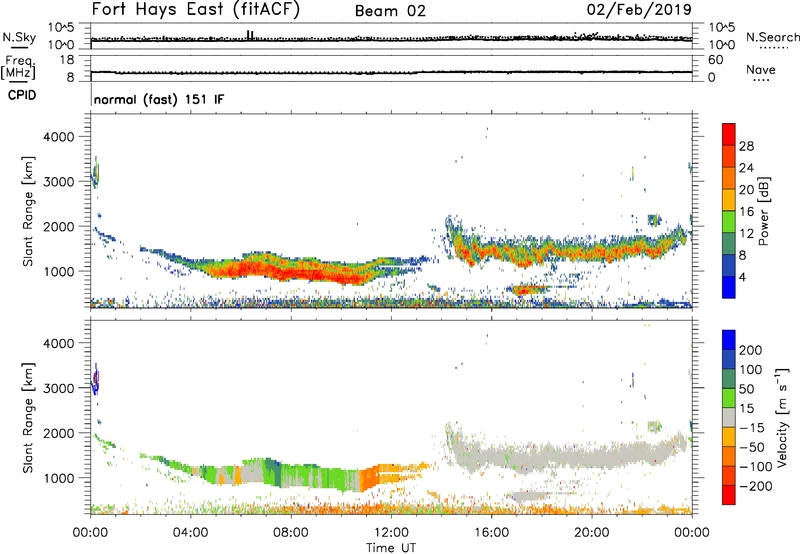This screenshot has height=554, width=800.
Task: Click the "60" tick on the Nave axis
Action: 715,60
